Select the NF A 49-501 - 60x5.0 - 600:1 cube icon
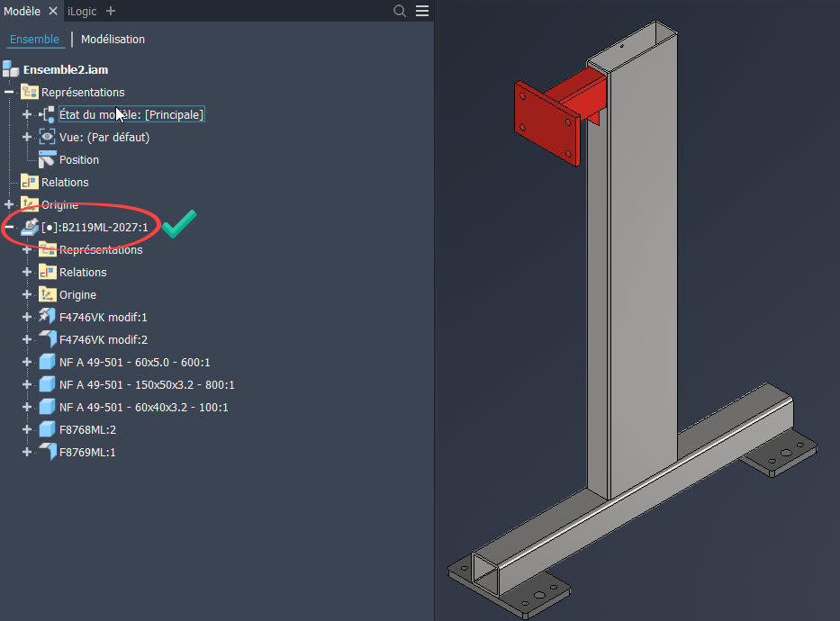This screenshot has width=840, height=621. (x=47, y=362)
